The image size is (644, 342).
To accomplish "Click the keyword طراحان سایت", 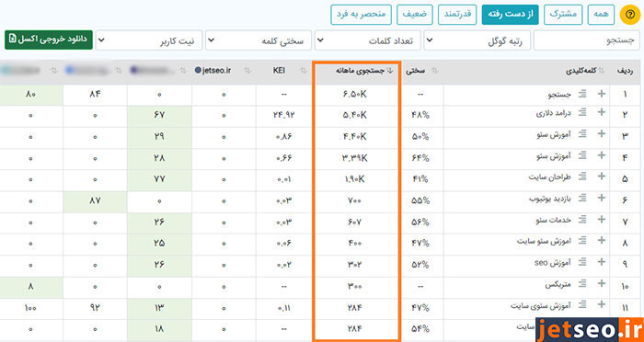I will tap(550, 177).
